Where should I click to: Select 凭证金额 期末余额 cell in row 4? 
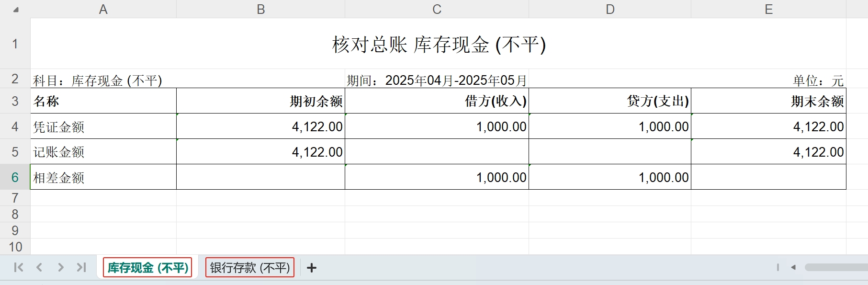pyautogui.click(x=768, y=126)
